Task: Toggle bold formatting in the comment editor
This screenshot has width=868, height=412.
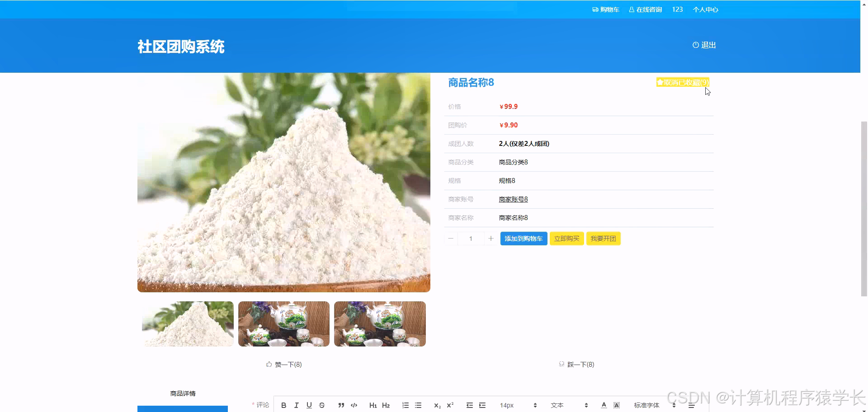Action: tap(284, 405)
